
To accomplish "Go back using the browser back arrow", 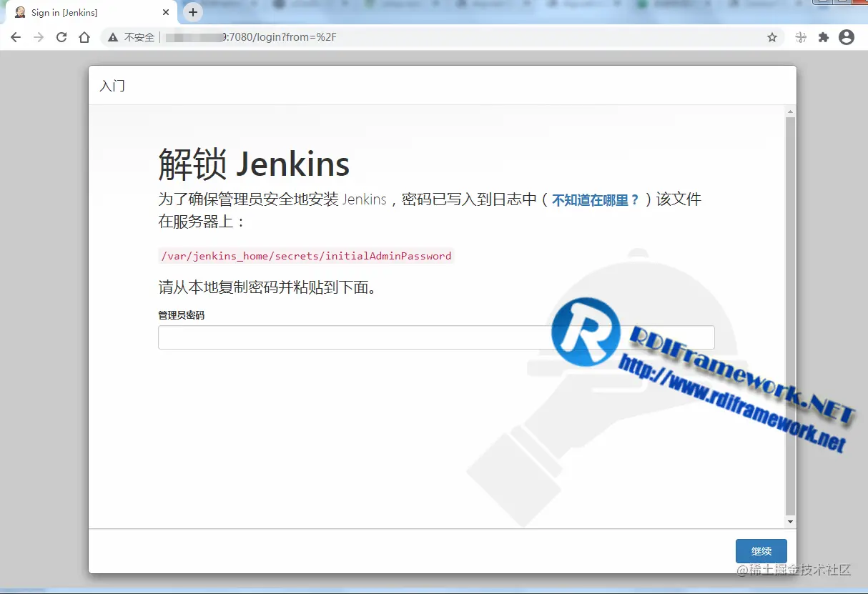I will pos(16,36).
